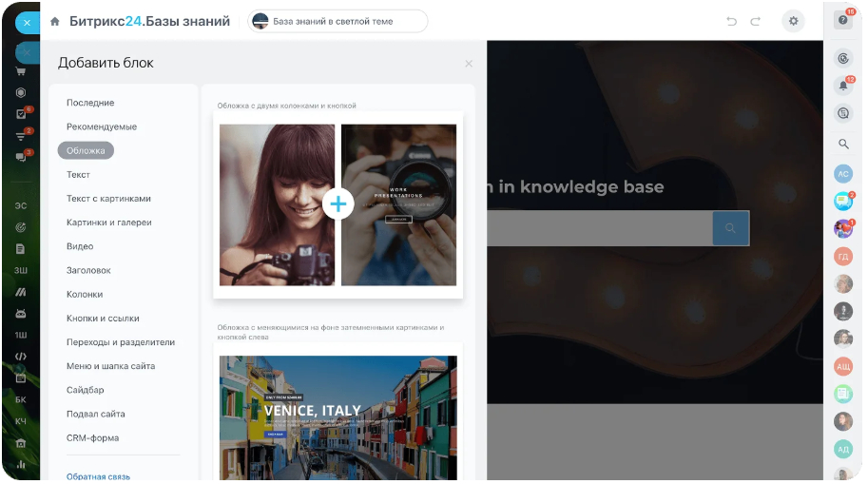868x484 pixels.
Task: Click the ЭС item in left sidebar
Action: click(21, 205)
